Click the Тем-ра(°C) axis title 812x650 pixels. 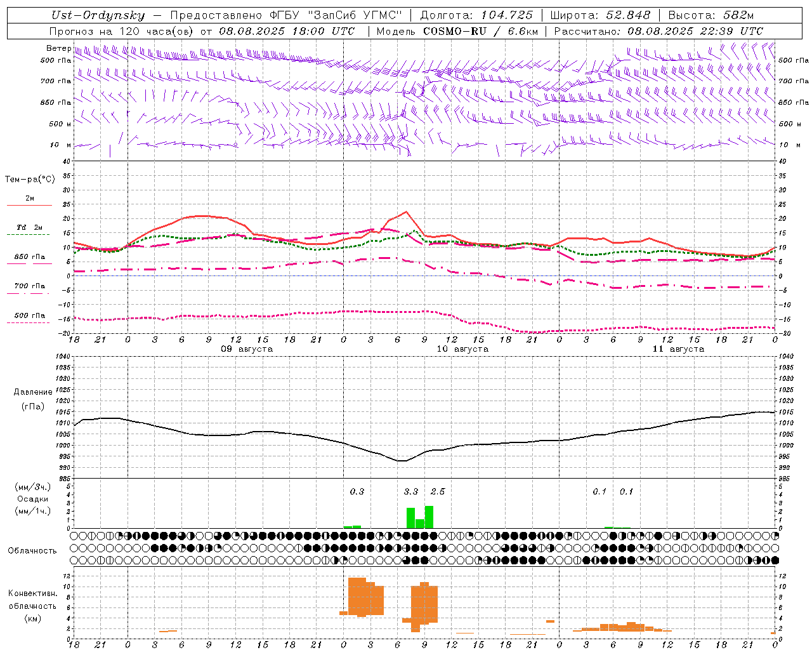tap(30, 180)
